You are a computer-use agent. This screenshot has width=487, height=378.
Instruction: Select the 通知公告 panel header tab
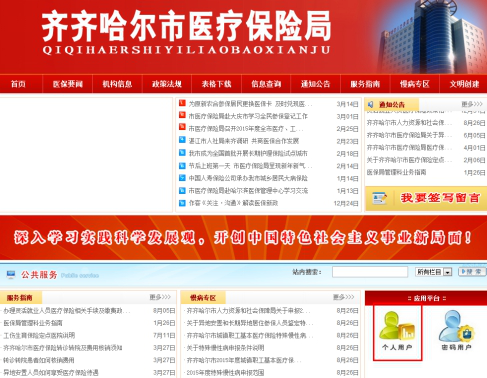pyautogui.click(x=392, y=105)
